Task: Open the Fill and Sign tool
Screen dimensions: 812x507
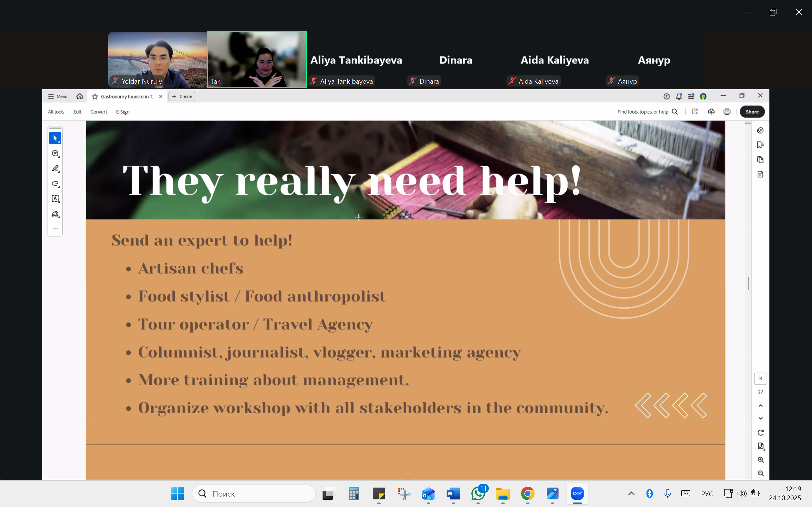Action: [x=55, y=214]
